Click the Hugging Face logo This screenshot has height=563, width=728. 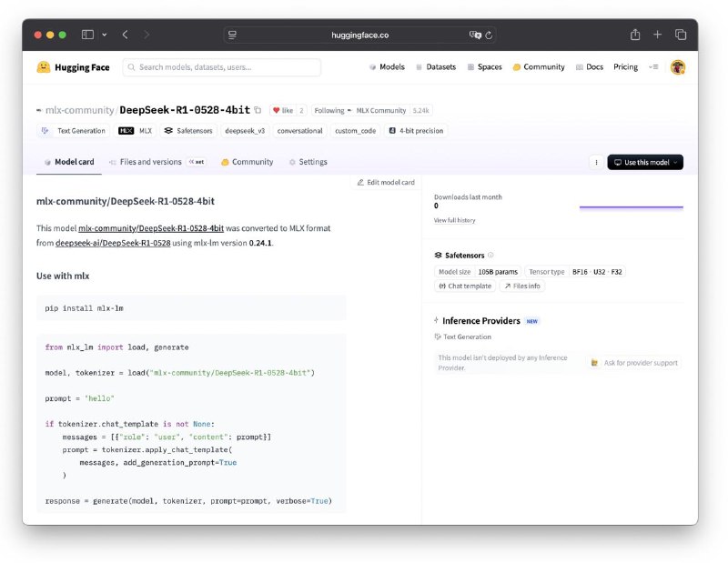pyautogui.click(x=73, y=67)
